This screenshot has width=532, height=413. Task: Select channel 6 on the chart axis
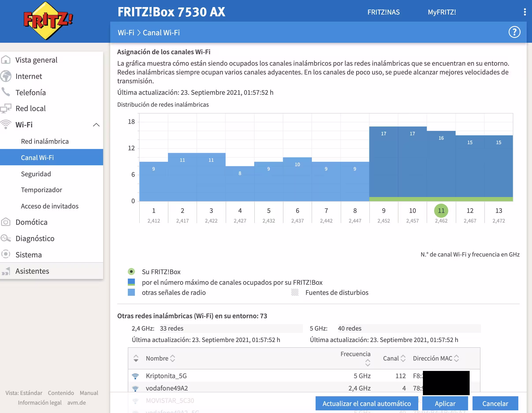tap(298, 210)
